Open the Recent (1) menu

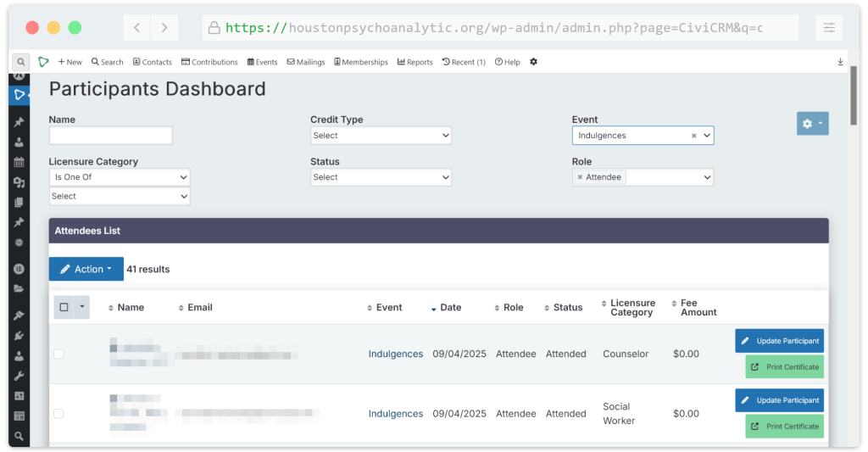coord(464,62)
